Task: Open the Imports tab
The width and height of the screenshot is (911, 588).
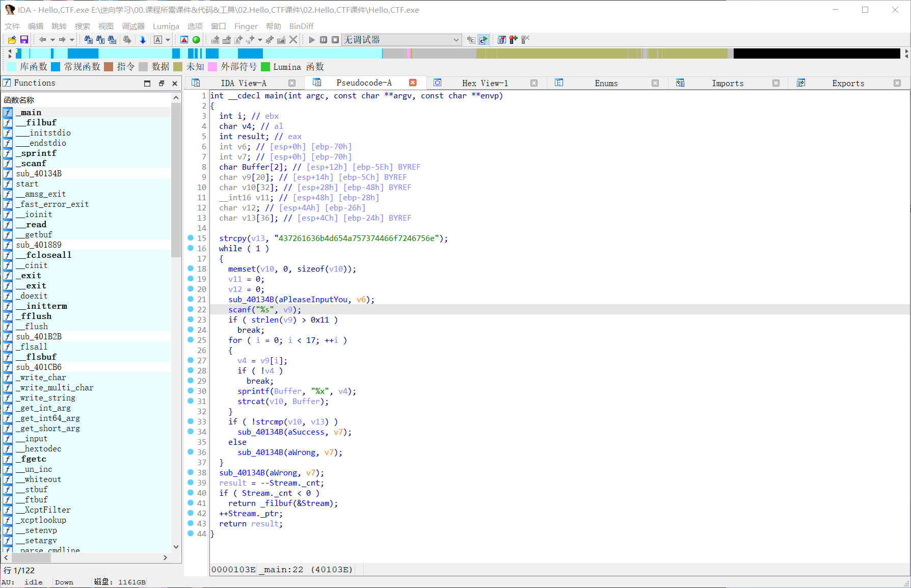Action: 727,83
